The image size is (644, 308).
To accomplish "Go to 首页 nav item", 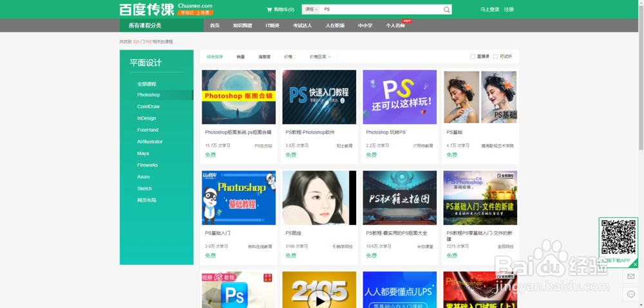I will pos(215,26).
